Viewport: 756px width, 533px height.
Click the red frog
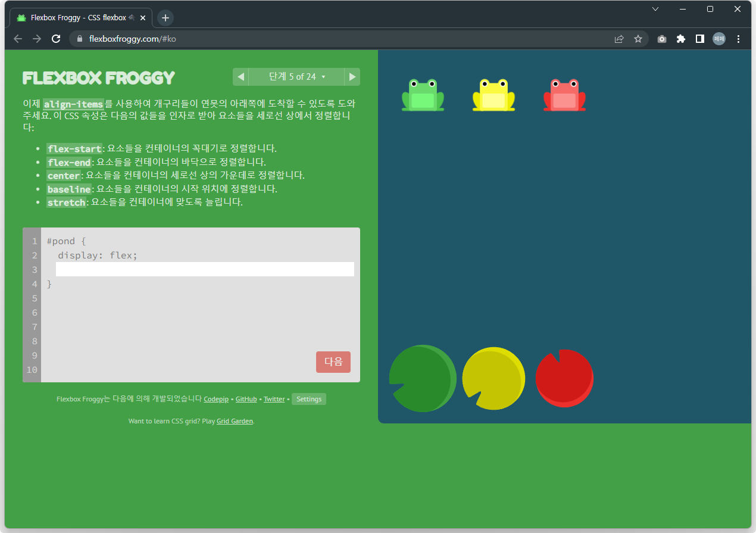point(564,95)
